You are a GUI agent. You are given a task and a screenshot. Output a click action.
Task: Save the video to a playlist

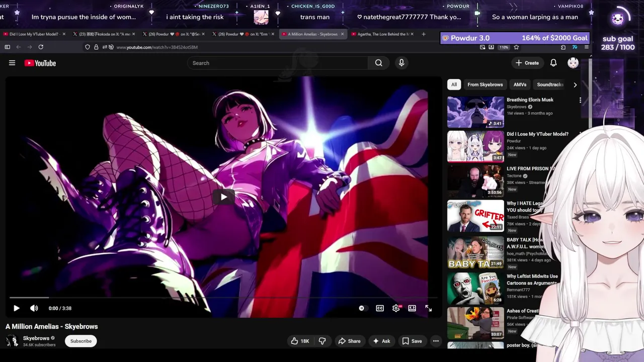pyautogui.click(x=412, y=341)
